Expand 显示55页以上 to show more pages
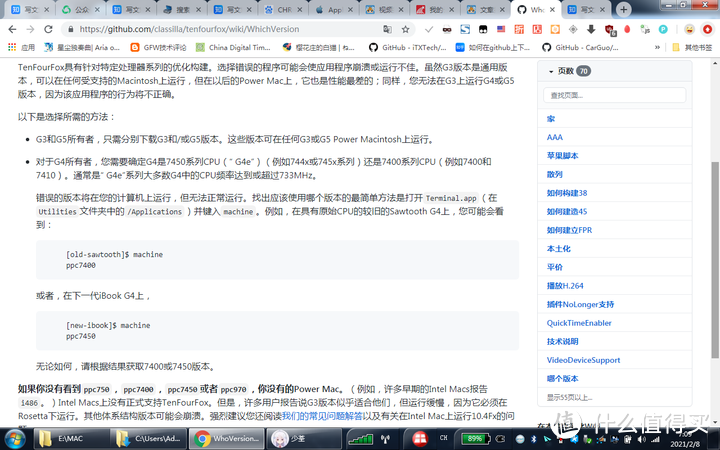This screenshot has height=450, width=720. click(x=569, y=398)
